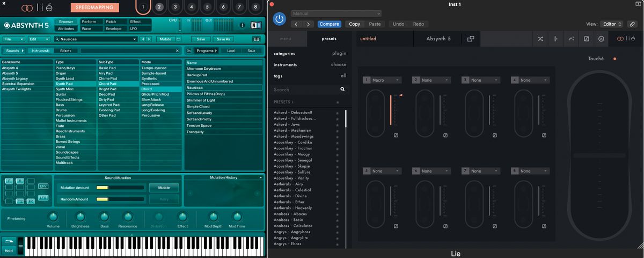644x258 pixels.
Task: Click the link chain icon next to Editor
Action: pyautogui.click(x=633, y=24)
